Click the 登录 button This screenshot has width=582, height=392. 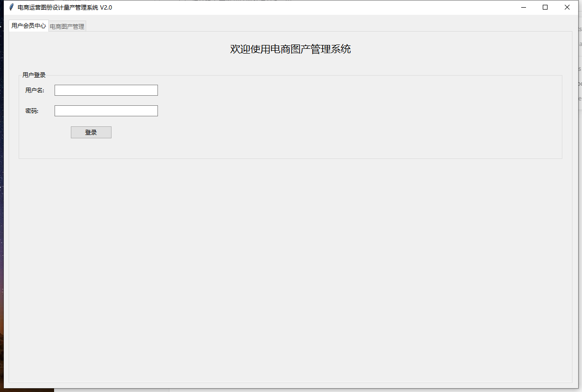tap(91, 133)
